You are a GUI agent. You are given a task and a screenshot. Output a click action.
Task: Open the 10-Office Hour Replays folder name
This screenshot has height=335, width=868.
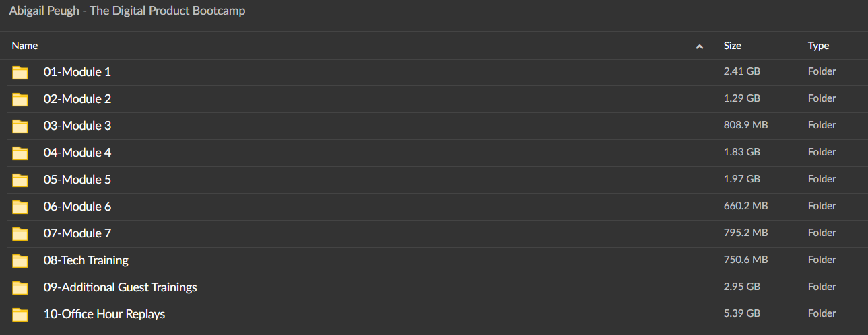click(x=104, y=314)
